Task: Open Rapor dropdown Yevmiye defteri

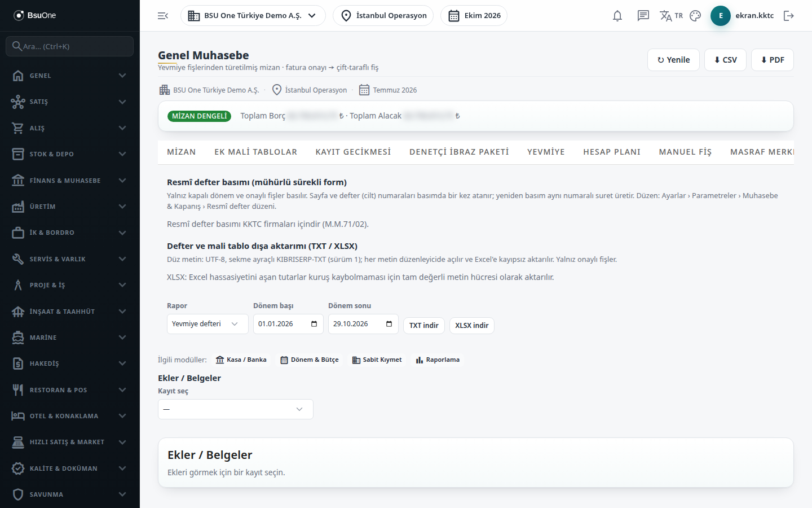Action: [208, 324]
